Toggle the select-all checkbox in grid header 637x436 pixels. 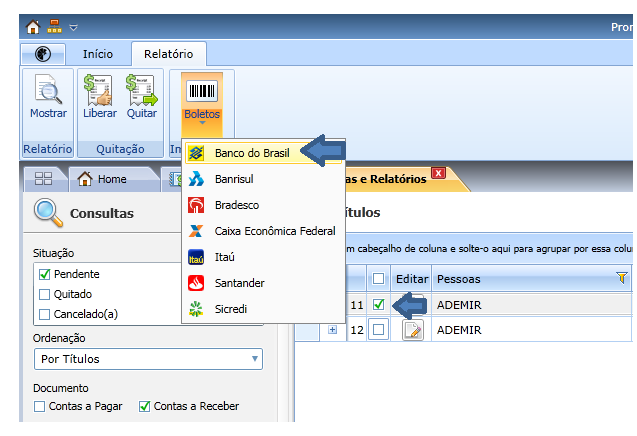tap(378, 279)
